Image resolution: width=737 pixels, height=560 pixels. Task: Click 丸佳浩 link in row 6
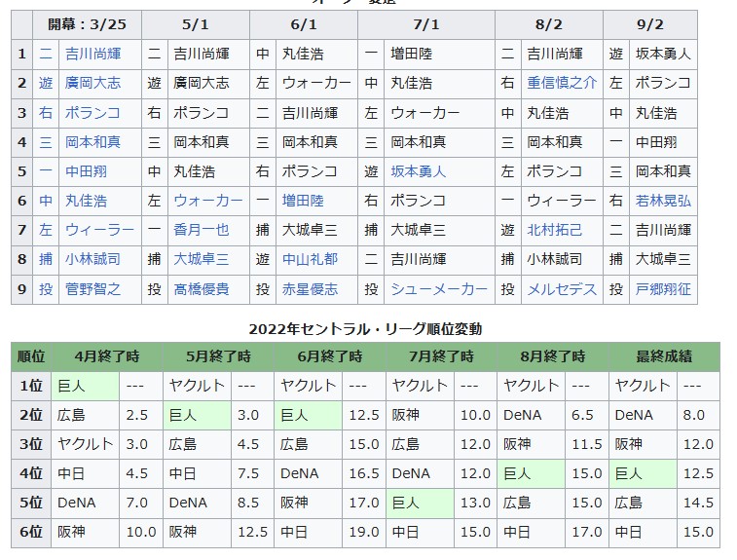tap(86, 201)
